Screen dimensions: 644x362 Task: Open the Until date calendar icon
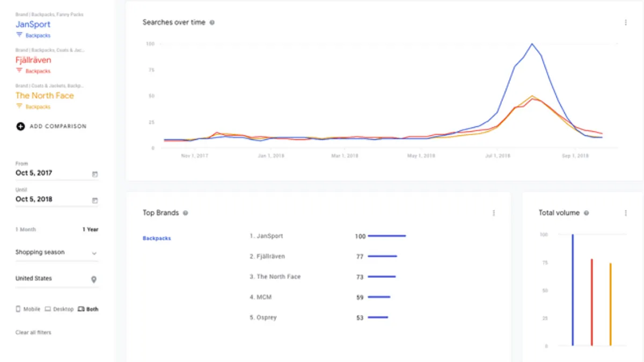point(95,201)
